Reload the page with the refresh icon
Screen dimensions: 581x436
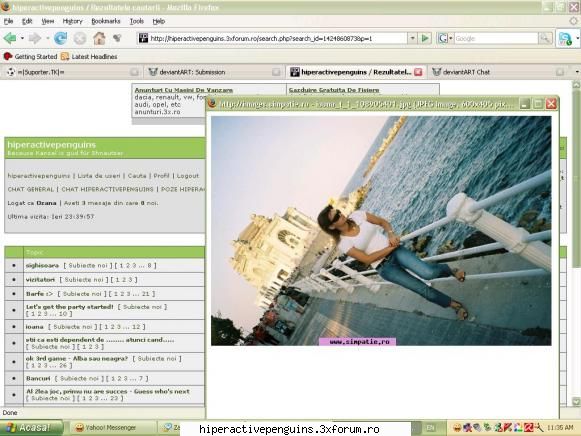pos(60,38)
